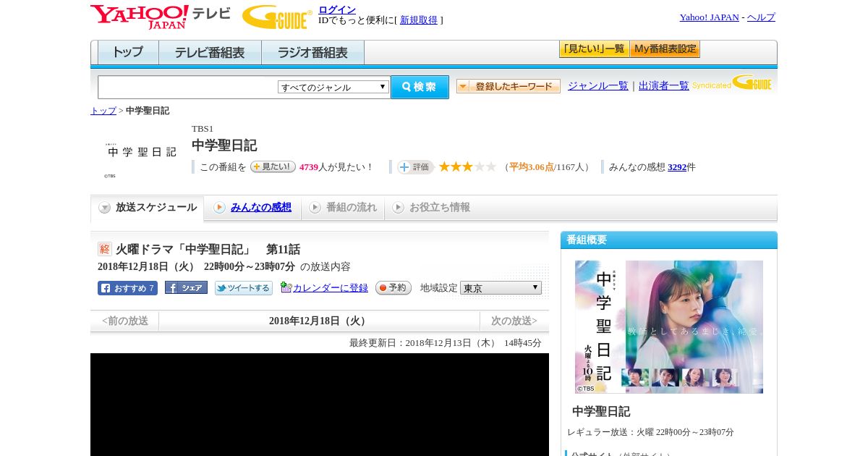Click the plus 見たい! button
868x456 pixels.
click(x=273, y=166)
